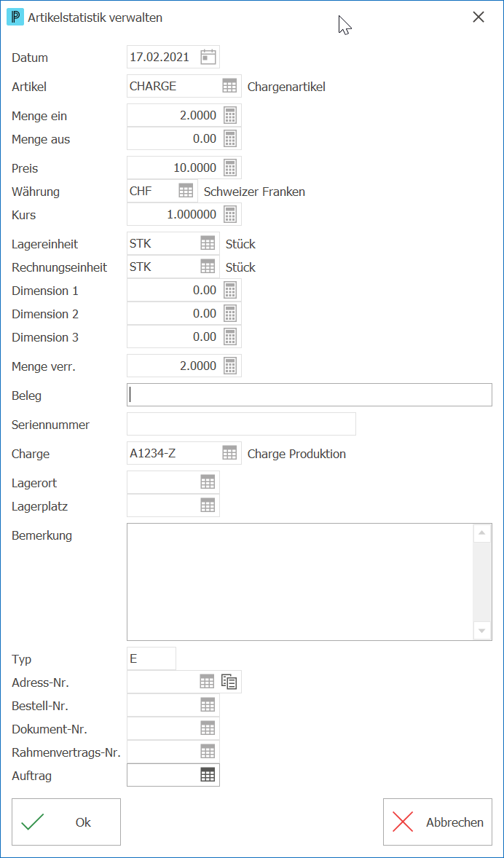Click the Typ field containing E

click(x=151, y=658)
